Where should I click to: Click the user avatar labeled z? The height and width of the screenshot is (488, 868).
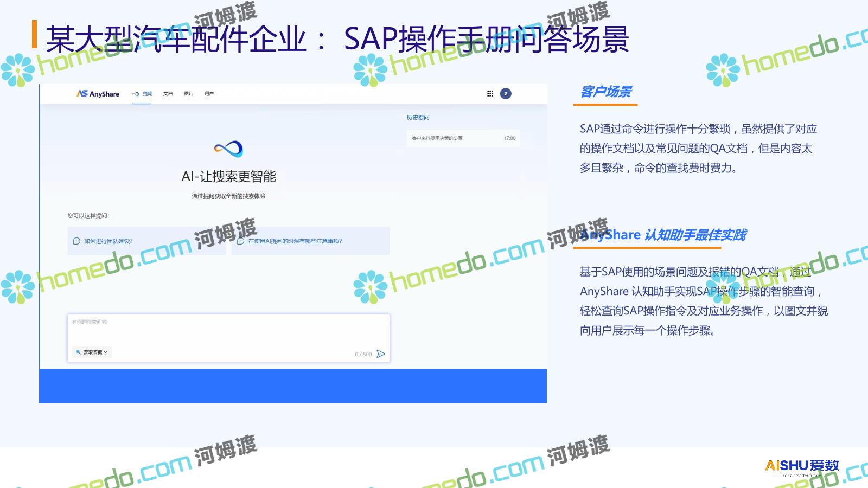[x=506, y=94]
